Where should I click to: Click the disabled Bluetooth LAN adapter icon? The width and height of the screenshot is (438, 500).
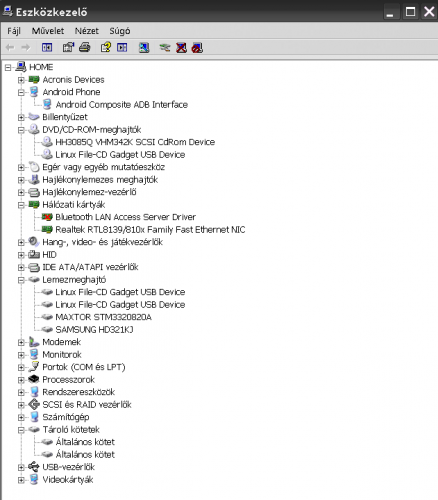pos(47,217)
